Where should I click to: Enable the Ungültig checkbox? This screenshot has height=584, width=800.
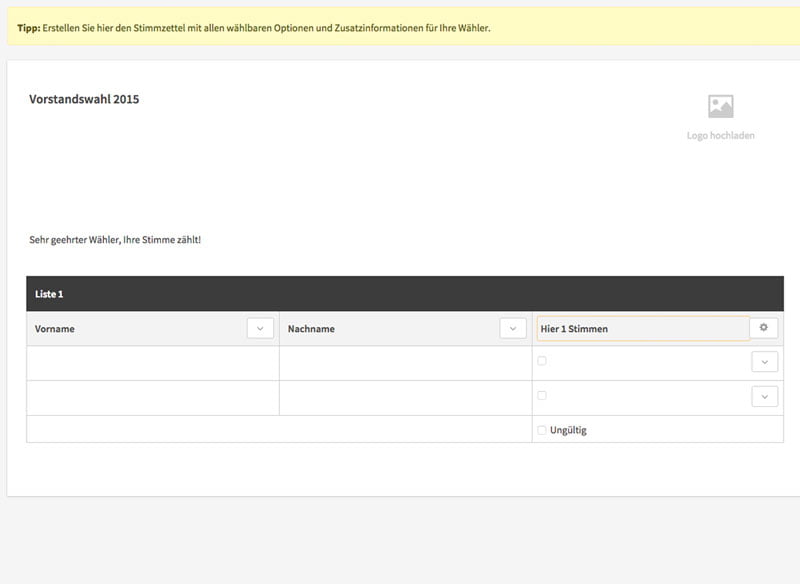[542, 430]
